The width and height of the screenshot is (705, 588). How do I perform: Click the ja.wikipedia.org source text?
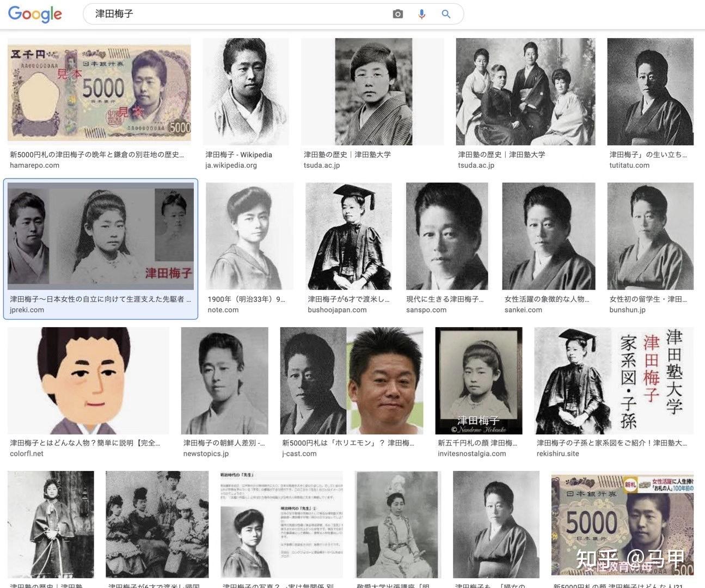[x=231, y=166]
